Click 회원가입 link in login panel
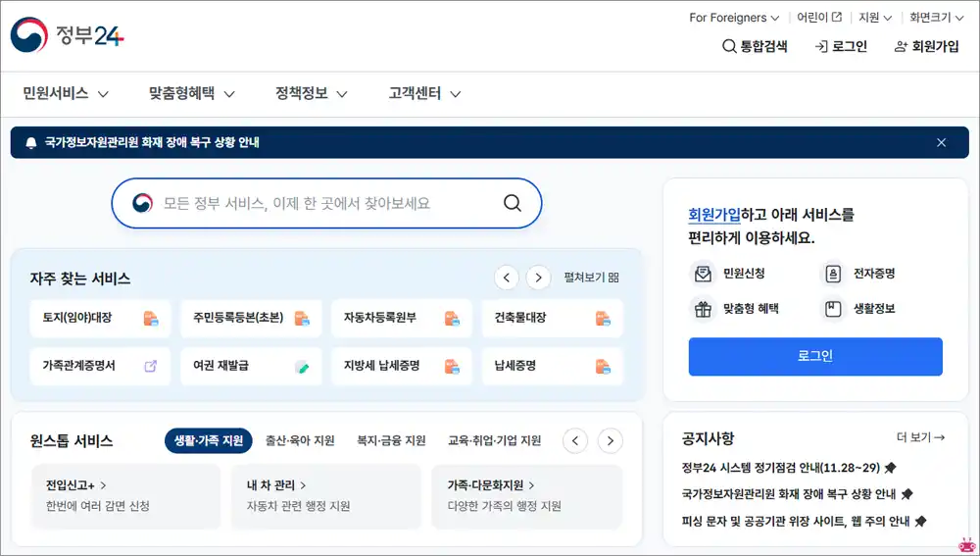The height and width of the screenshot is (556, 980). (714, 215)
